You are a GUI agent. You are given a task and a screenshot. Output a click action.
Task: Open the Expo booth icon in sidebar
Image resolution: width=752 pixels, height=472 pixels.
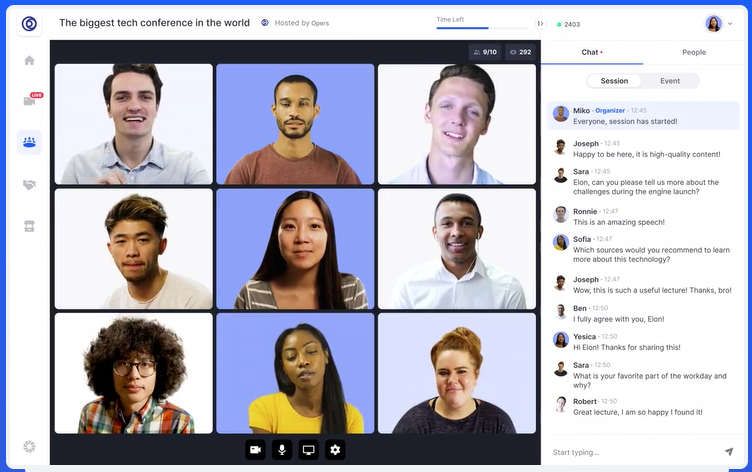(29, 226)
